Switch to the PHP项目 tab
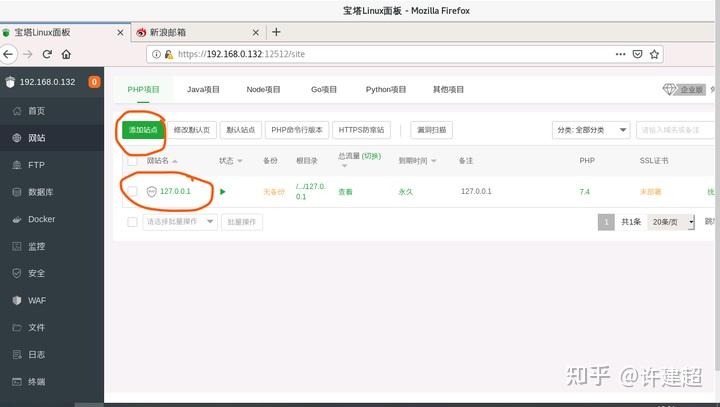The width and height of the screenshot is (720, 407). tap(143, 90)
